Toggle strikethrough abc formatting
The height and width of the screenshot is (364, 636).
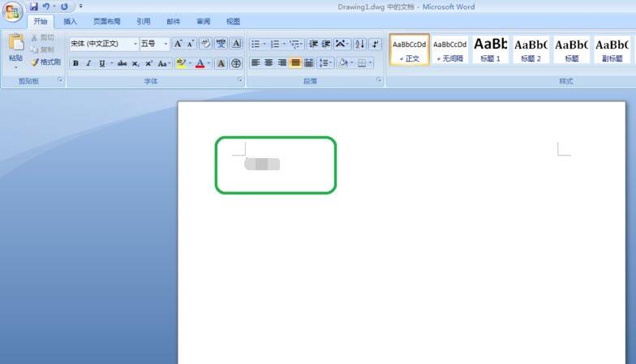[x=122, y=63]
